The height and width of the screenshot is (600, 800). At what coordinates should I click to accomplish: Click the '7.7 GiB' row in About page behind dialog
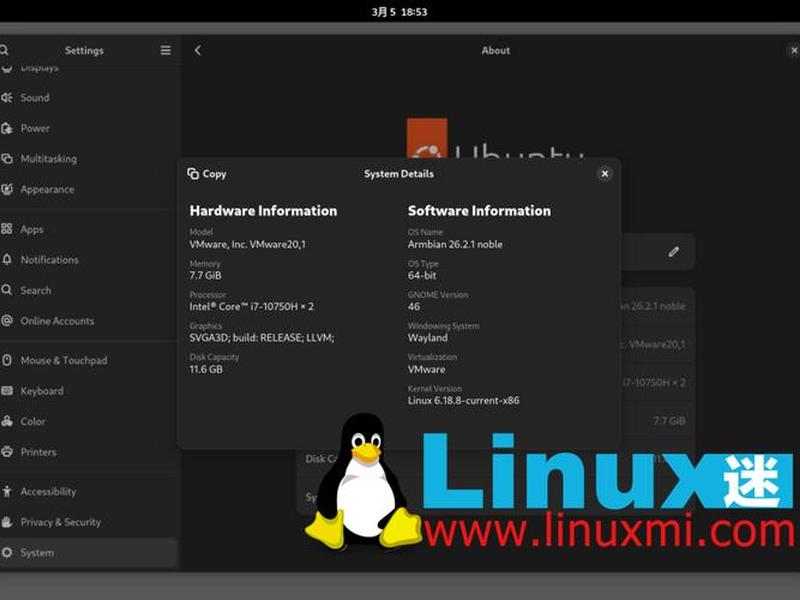pyautogui.click(x=658, y=421)
